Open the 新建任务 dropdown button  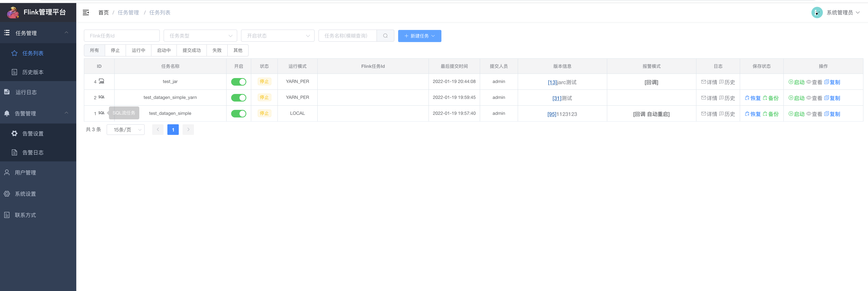(420, 36)
